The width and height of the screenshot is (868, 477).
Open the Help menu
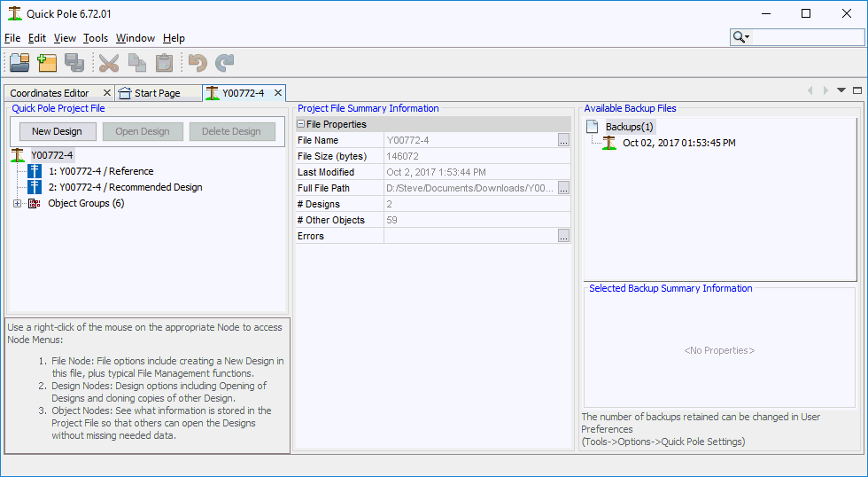click(x=174, y=38)
